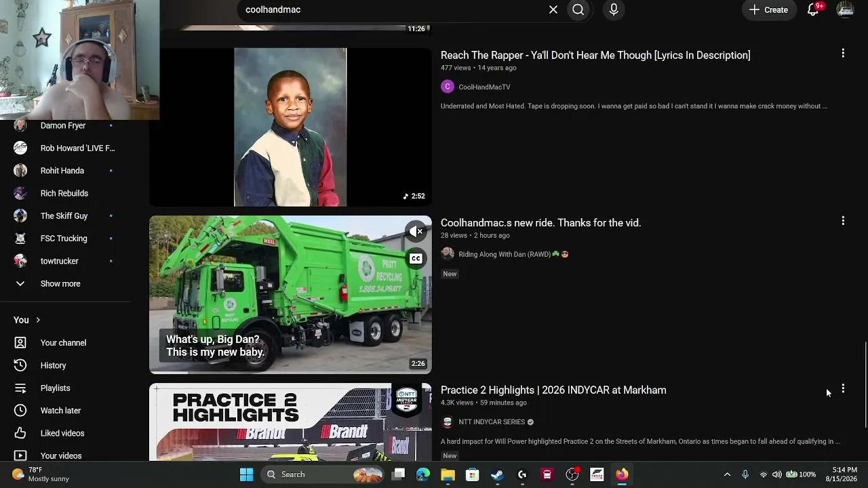The height and width of the screenshot is (488, 868).
Task: Open the account avatar menu
Action: tap(845, 9)
